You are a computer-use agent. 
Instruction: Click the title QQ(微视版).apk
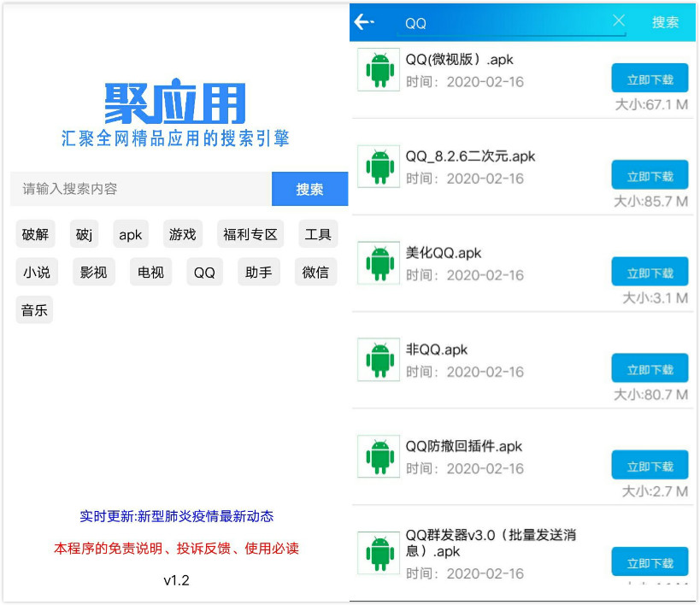459,59
